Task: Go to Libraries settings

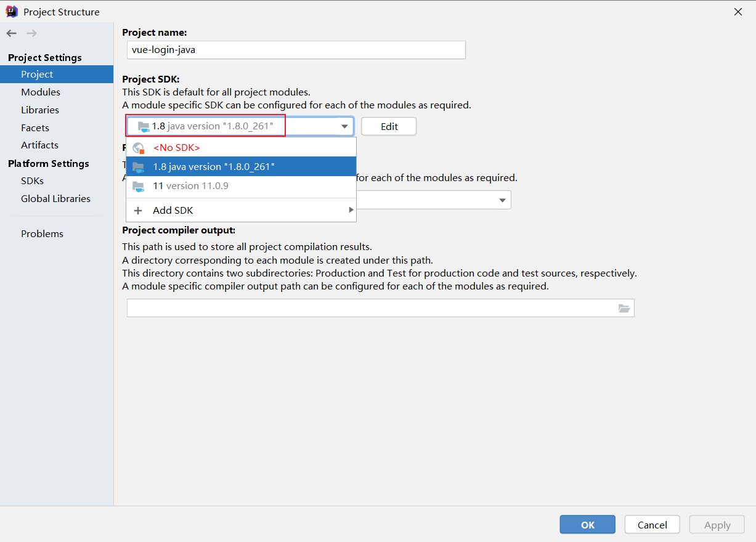Action: tap(40, 110)
